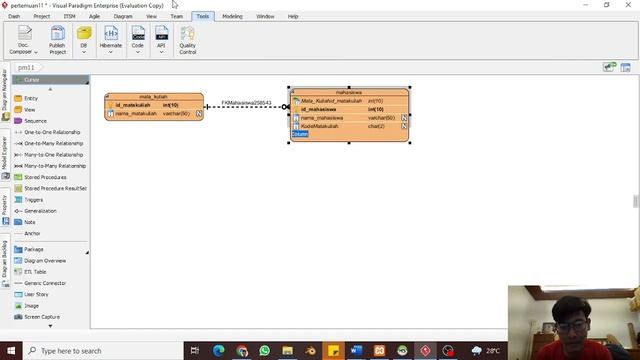The image size is (640, 360).
Task: Click the taskbar search box
Action: click(x=103, y=351)
